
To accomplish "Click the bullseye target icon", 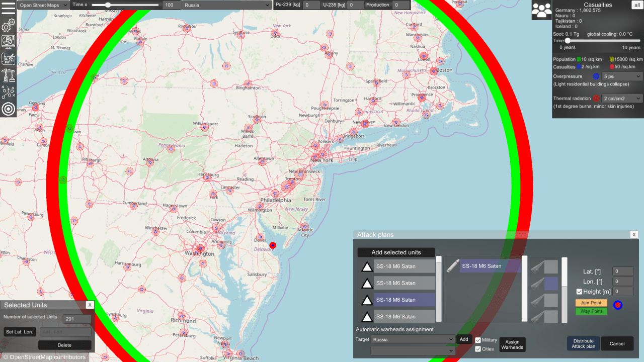I will (x=8, y=109).
